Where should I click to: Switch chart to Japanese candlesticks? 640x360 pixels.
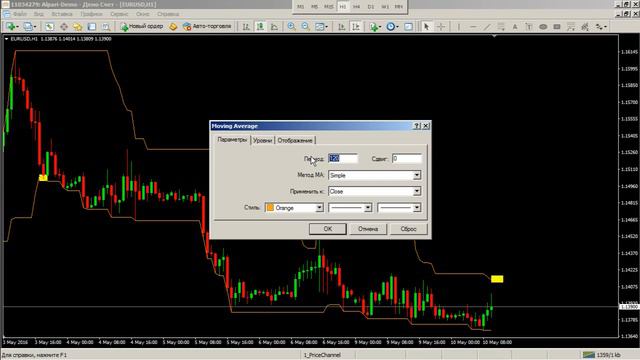pyautogui.click(x=260, y=27)
